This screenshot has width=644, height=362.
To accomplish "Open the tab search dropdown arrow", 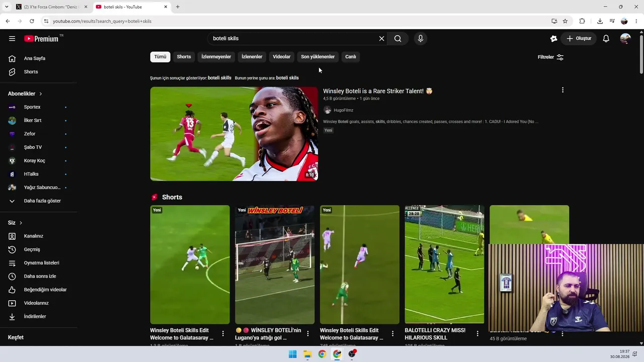I will [x=7, y=7].
